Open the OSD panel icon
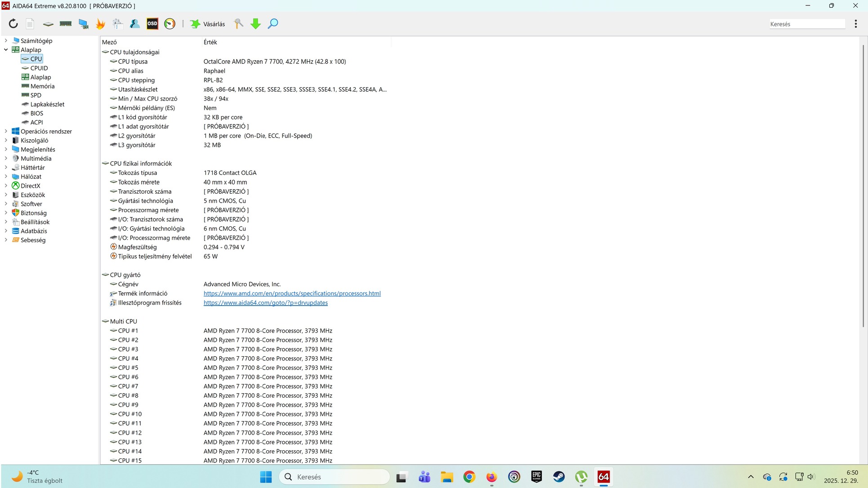The image size is (868, 488). tap(152, 24)
